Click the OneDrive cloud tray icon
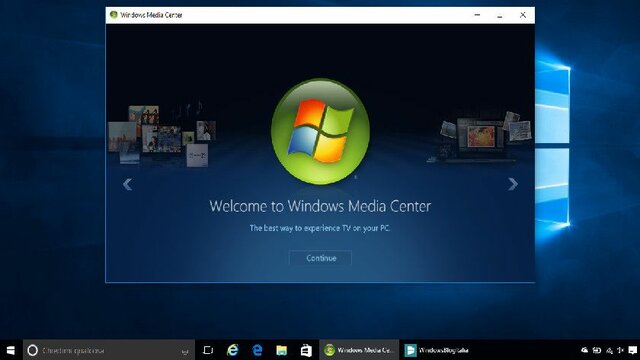Screen dimensions: 640x360 tap(584, 350)
